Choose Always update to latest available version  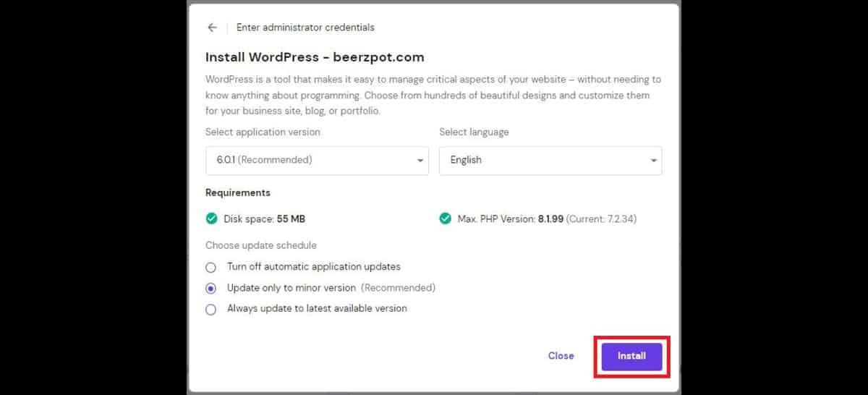211,310
